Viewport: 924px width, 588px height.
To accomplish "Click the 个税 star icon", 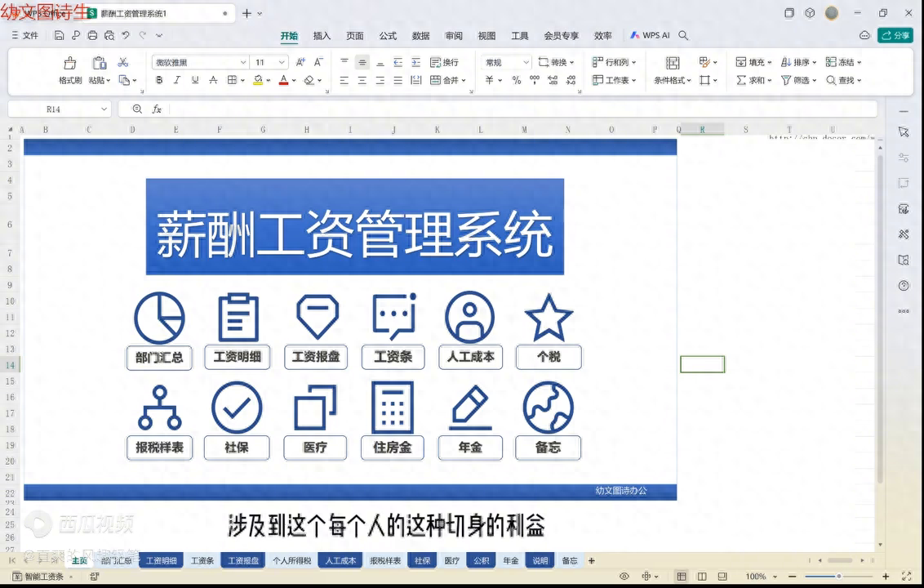I will pyautogui.click(x=549, y=318).
